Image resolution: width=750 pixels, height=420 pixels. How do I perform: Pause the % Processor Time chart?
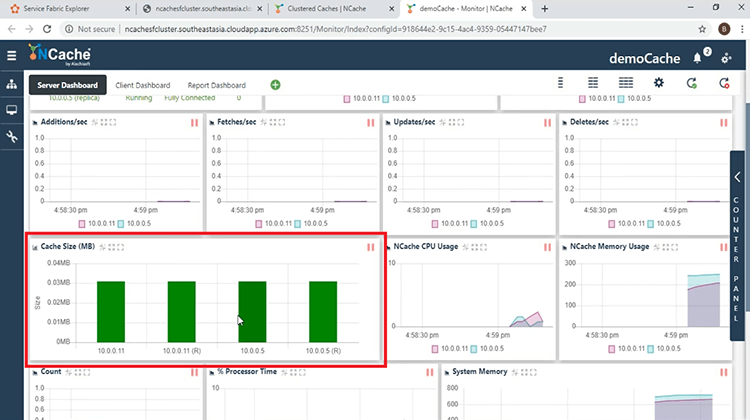point(430,372)
